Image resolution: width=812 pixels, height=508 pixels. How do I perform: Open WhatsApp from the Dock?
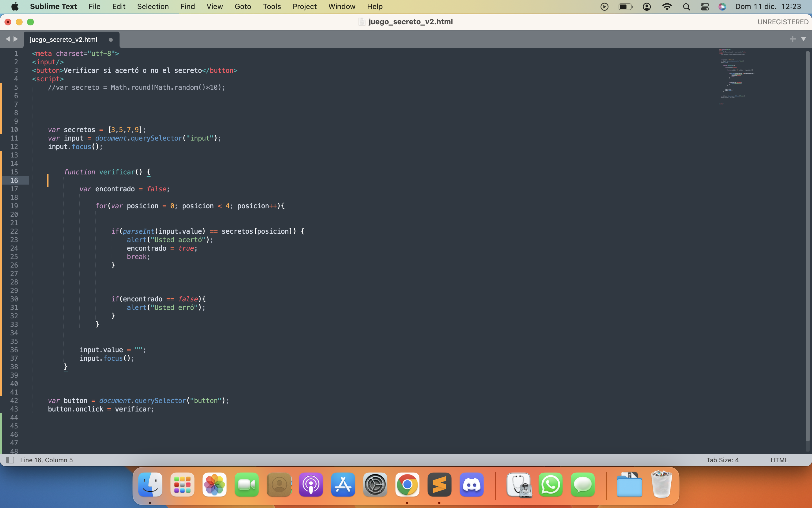pos(551,485)
